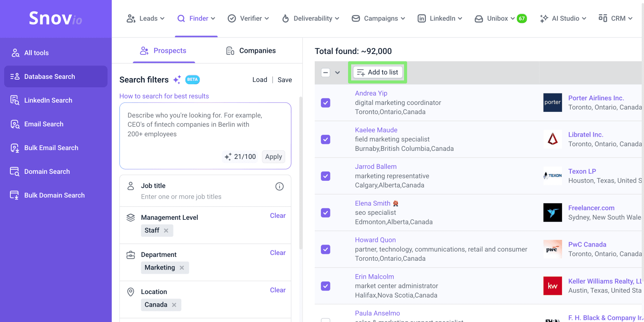Click the BETA badge
This screenshot has height=322, width=644.
[192, 80]
